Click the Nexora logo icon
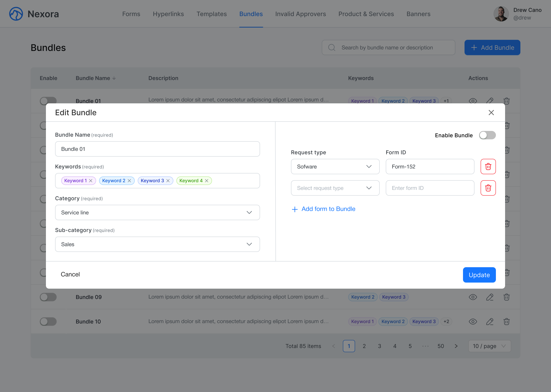 [x=16, y=14]
